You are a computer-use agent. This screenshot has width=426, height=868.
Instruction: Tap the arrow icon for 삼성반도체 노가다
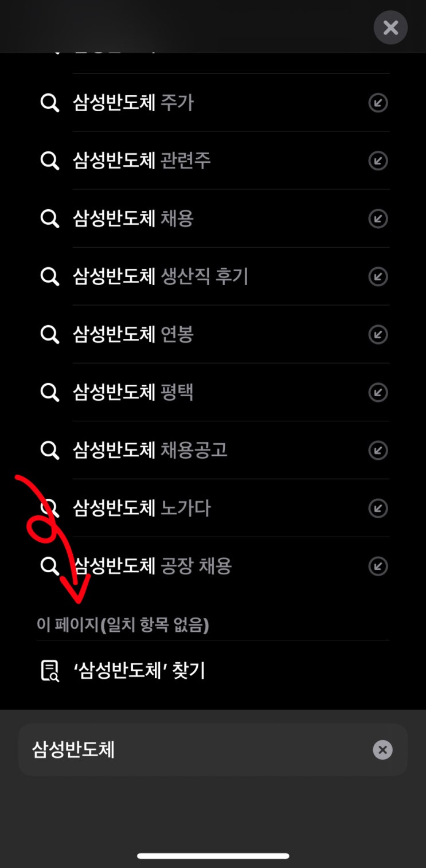click(x=378, y=509)
